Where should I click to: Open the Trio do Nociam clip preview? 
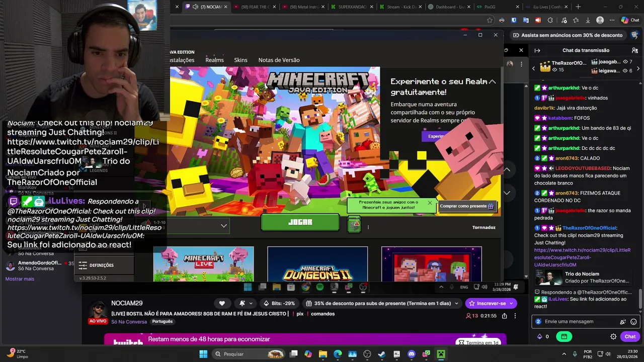click(x=585, y=278)
